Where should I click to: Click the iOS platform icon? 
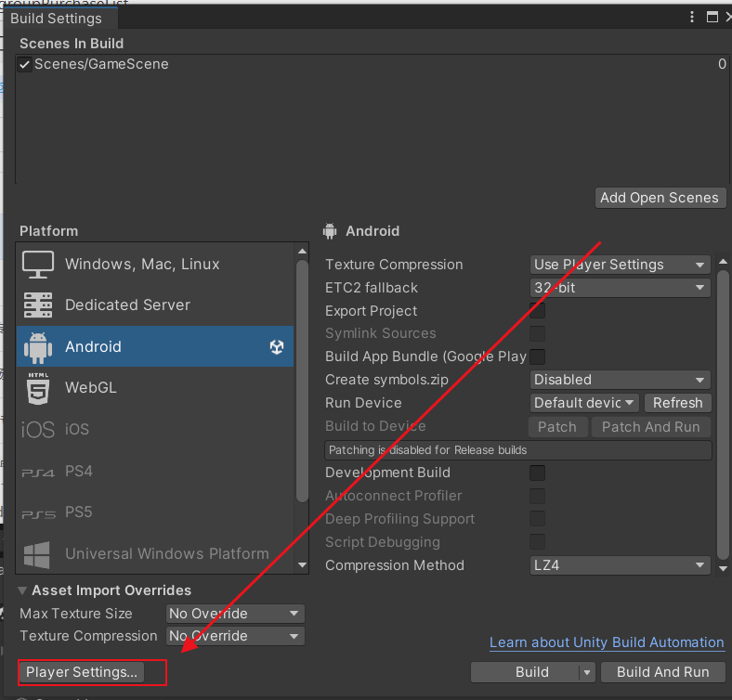coord(38,429)
